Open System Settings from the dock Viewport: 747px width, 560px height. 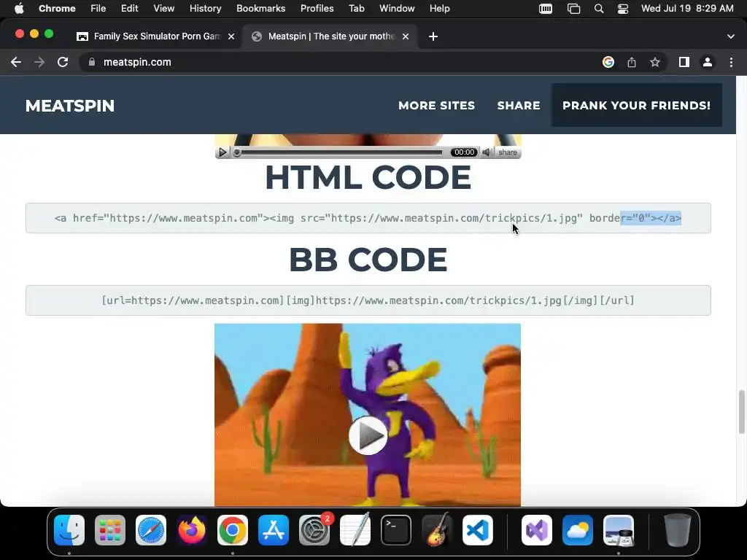314,530
